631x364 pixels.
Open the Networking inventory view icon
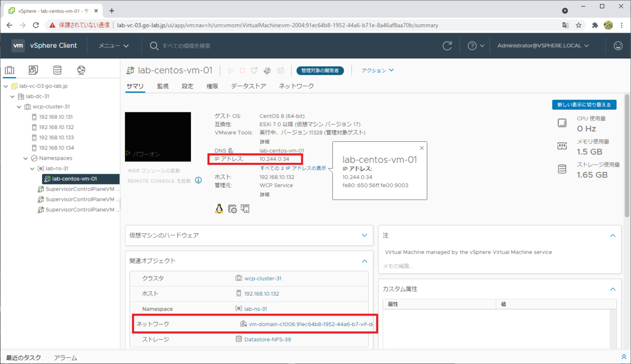coord(81,70)
